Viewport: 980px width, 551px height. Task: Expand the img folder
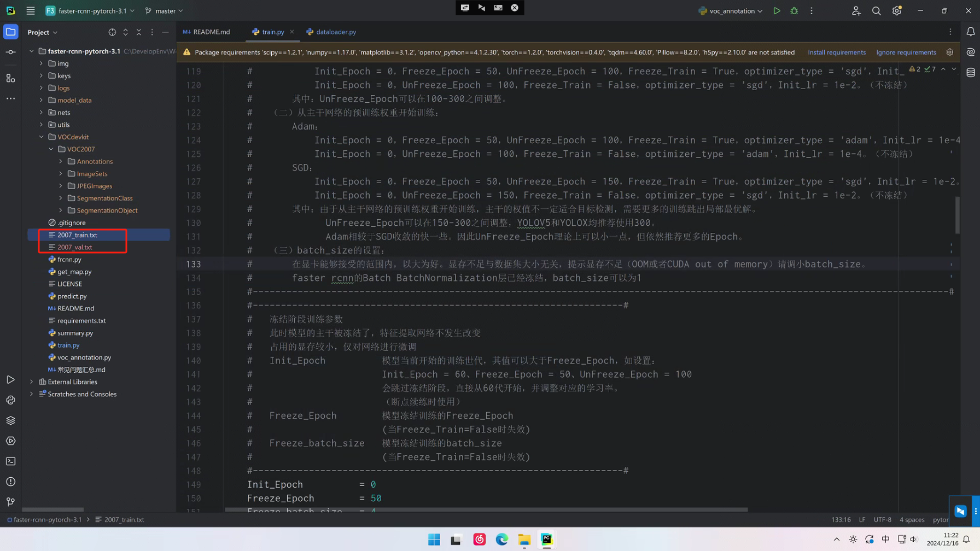click(42, 63)
